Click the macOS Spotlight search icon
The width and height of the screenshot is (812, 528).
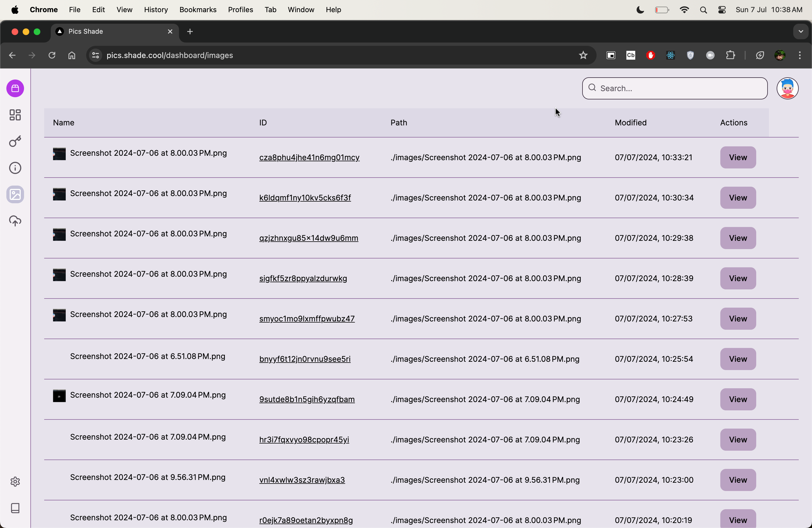703,10
